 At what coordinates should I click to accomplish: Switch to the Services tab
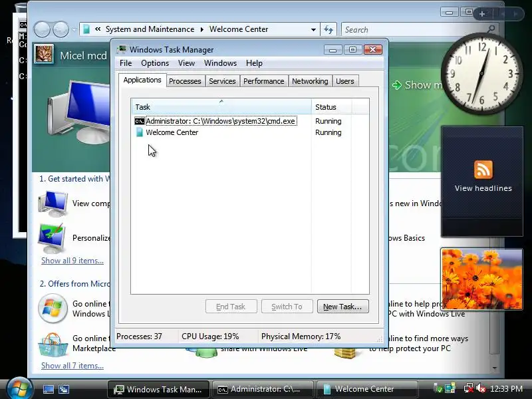[x=222, y=81]
